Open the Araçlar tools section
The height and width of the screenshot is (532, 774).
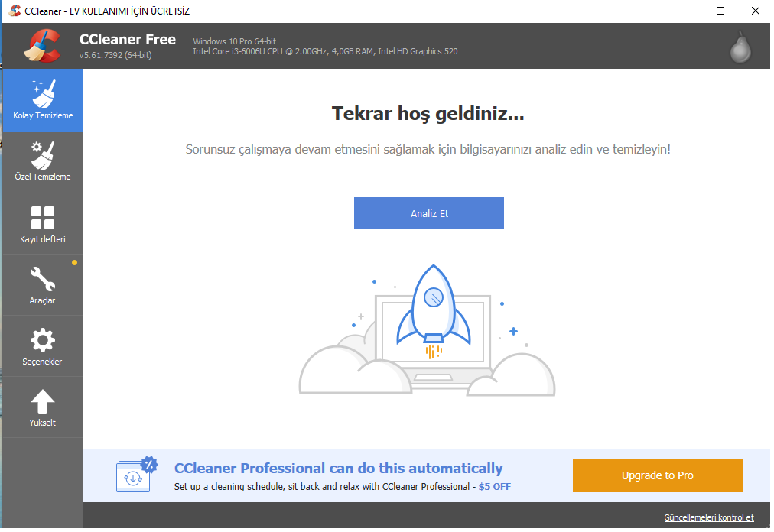[x=43, y=285]
